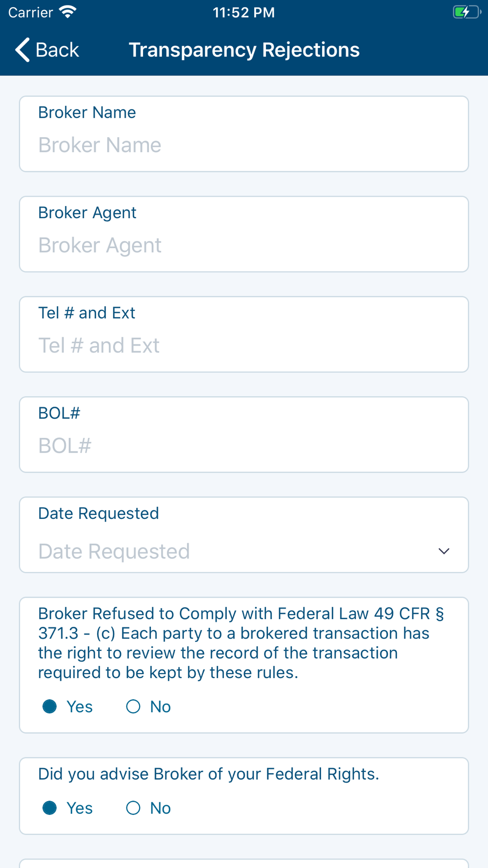Open the Date Requested dropdown
This screenshot has width=488, height=868.
(x=234, y=551)
